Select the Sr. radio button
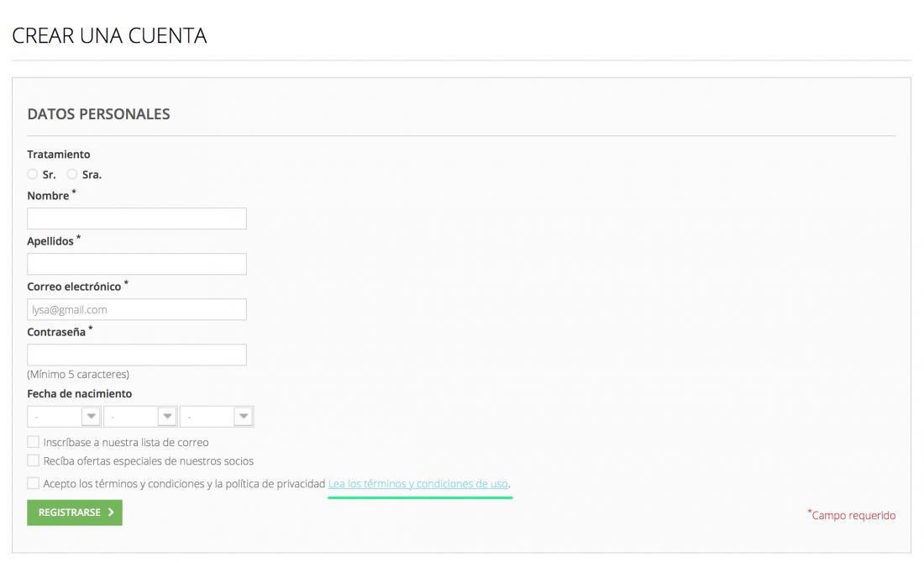The height and width of the screenshot is (563, 924). 33,174
